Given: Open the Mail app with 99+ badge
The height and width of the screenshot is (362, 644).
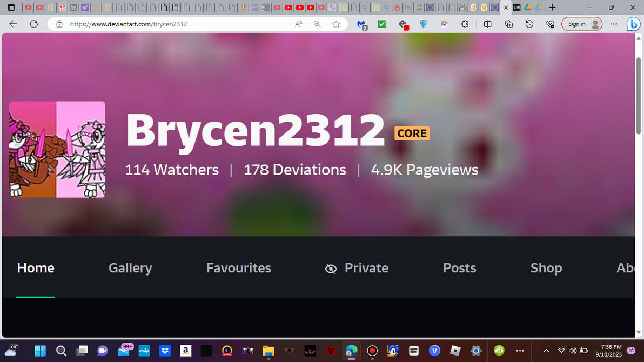Looking at the screenshot, I should 124,350.
